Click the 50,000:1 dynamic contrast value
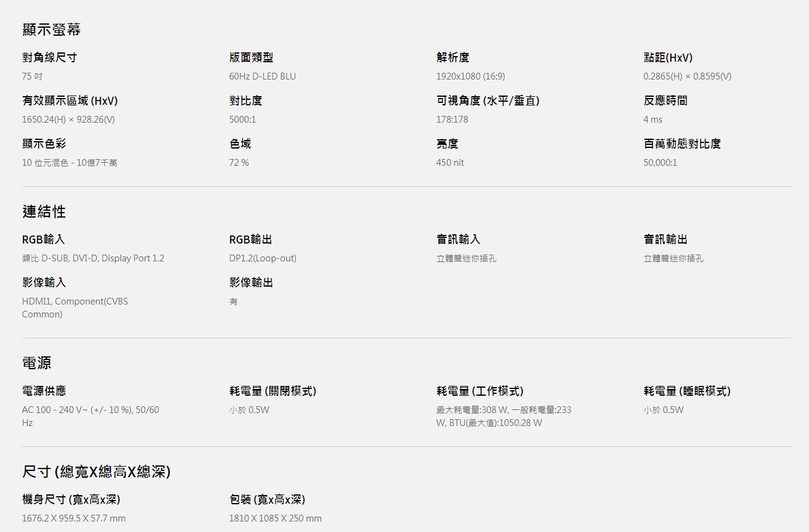This screenshot has width=809, height=532. coord(660,163)
